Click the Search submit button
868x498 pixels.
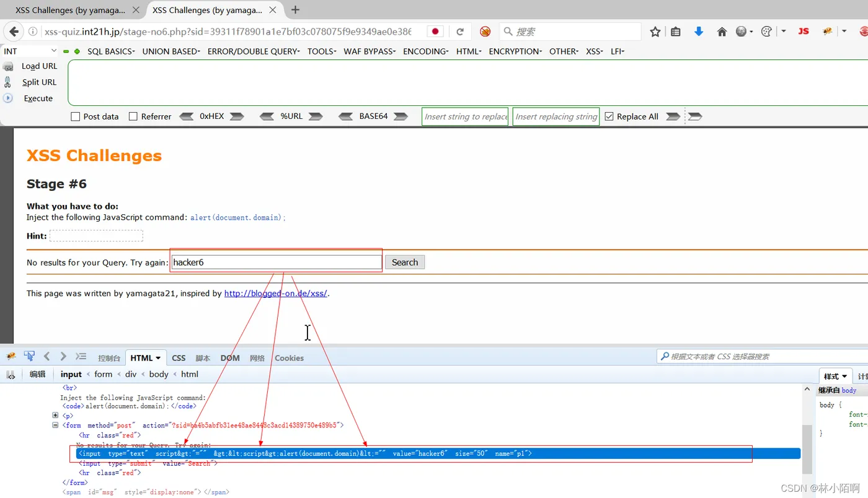(x=405, y=262)
